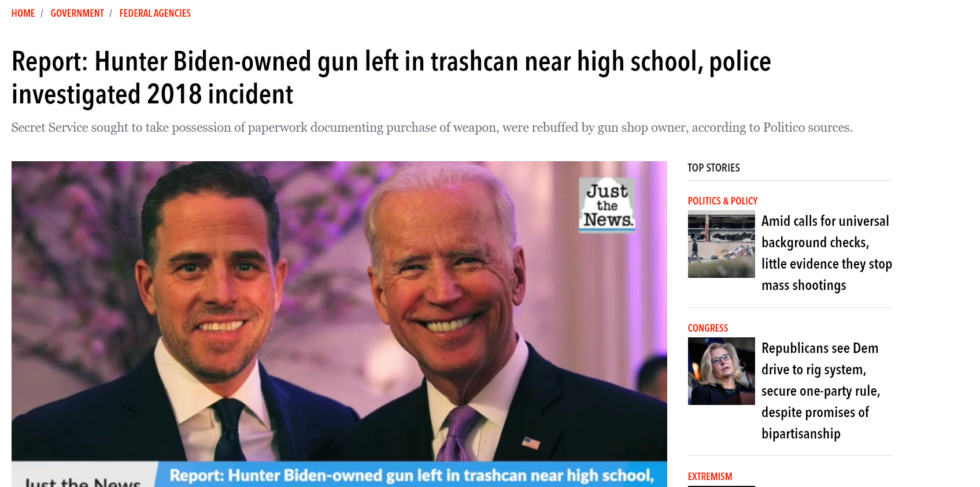Click the Just the News logo watermark

(x=607, y=206)
